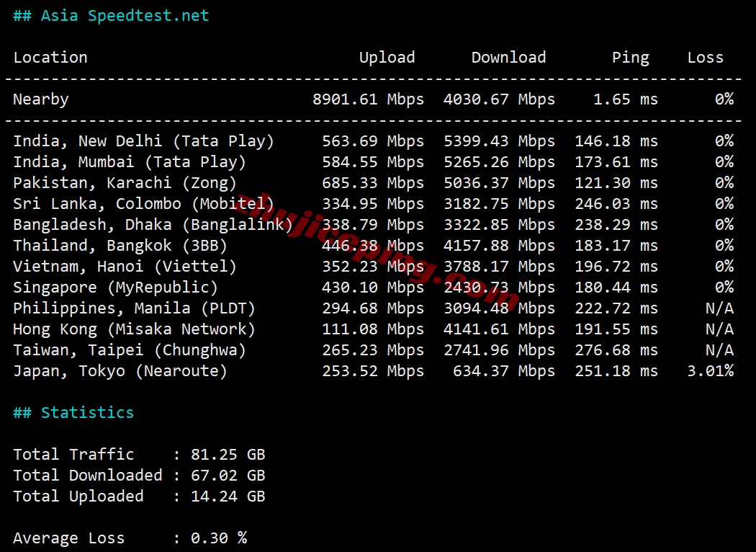Click Japan Tokyo 3.01% loss value
The width and height of the screenshot is (756, 552).
point(710,371)
